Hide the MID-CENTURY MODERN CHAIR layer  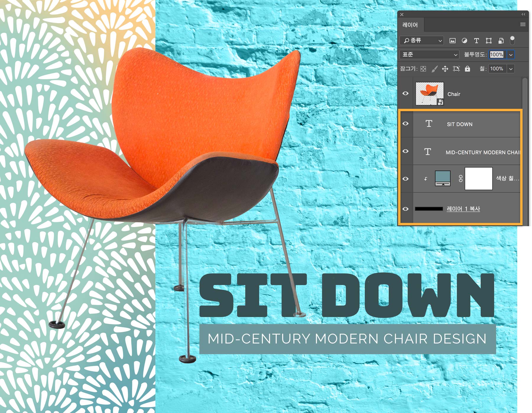[406, 151]
